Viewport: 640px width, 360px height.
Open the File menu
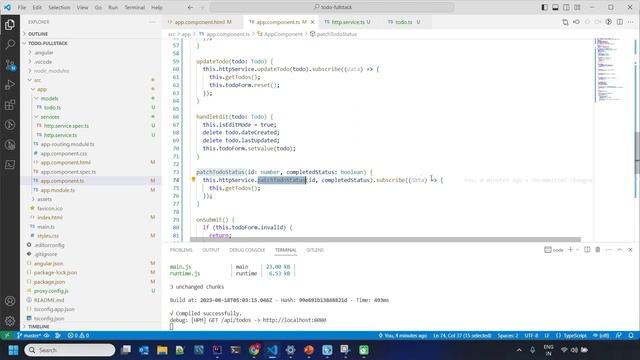point(22,7)
